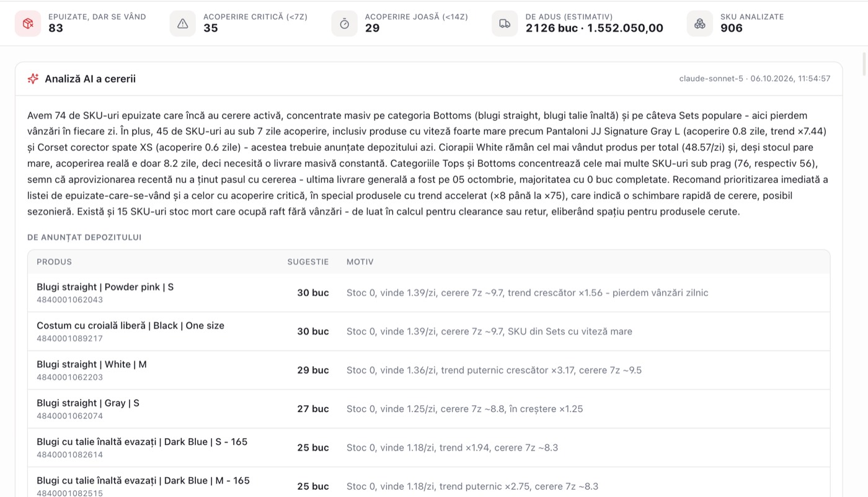Click the claude-sonnet-5 timestamp label
Screen dimensions: 868x497
(755, 79)
